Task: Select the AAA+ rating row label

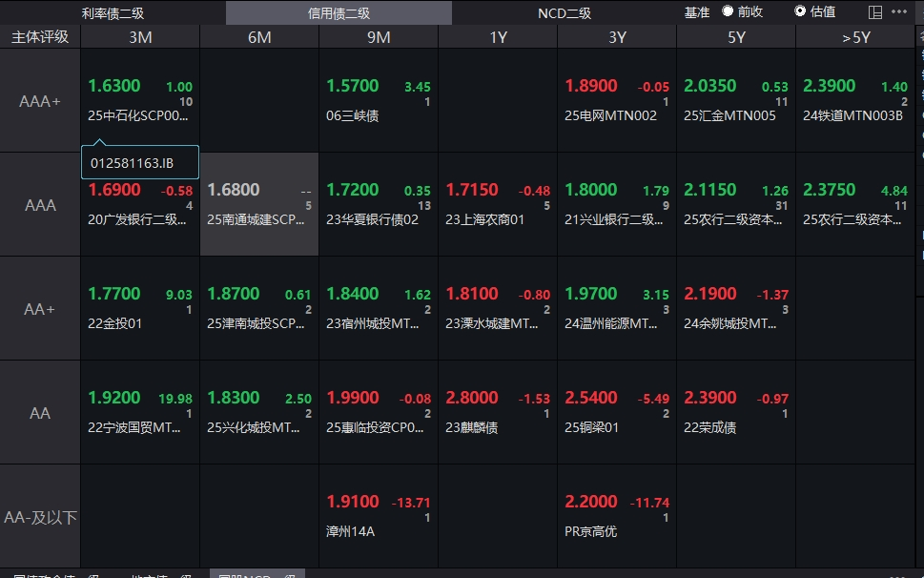Action: 40,101
